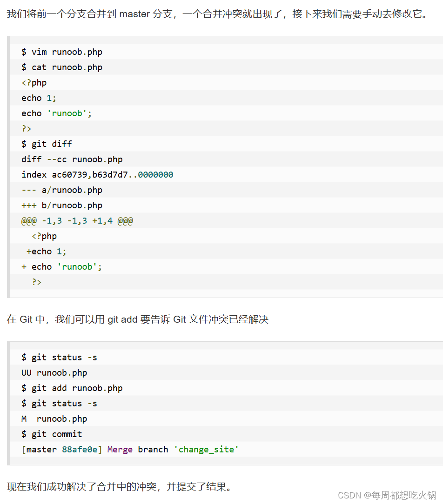Click the '$ git commit' command line

(52, 434)
